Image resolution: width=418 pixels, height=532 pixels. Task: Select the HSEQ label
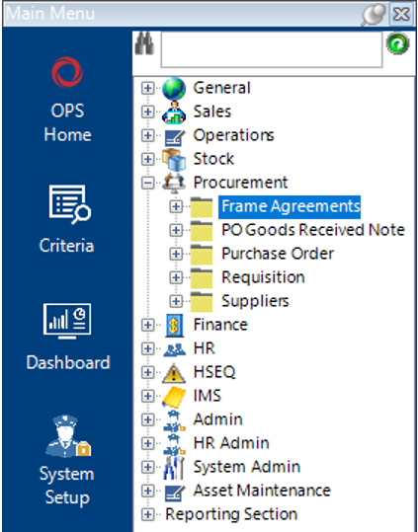[214, 372]
